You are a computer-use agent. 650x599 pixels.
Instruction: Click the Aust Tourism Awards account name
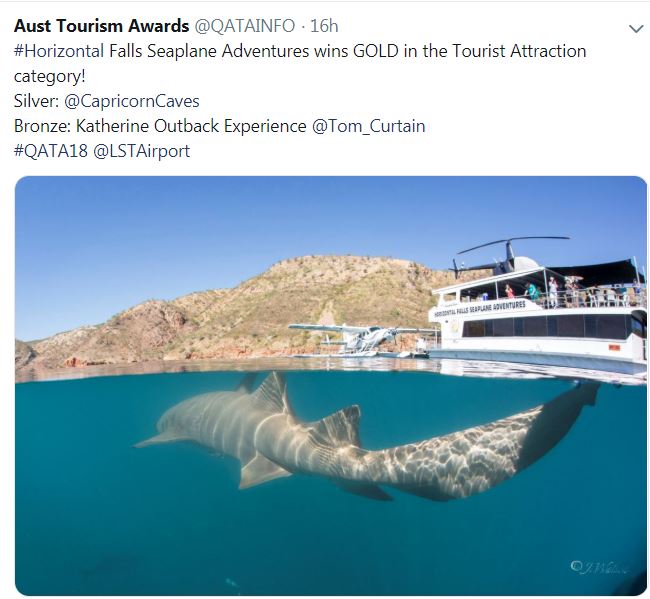[x=102, y=26]
